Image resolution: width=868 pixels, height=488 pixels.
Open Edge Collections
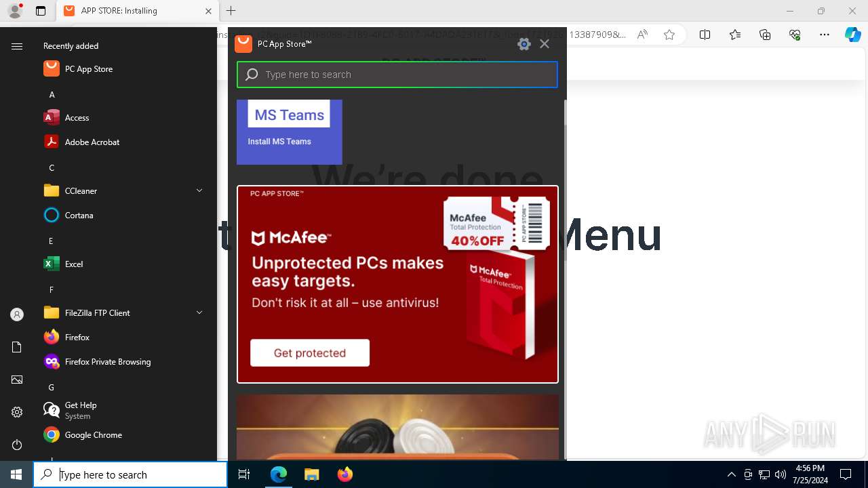(x=765, y=35)
